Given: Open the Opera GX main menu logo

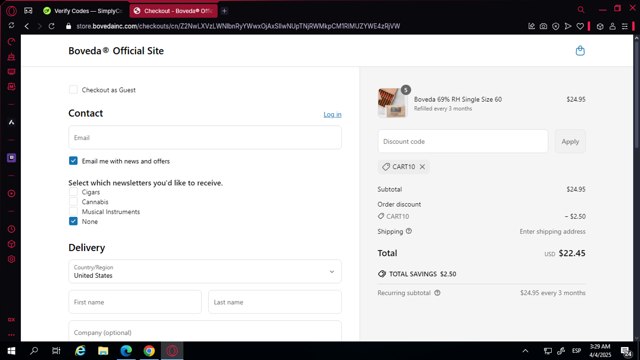Looking at the screenshot, I should (x=11, y=11).
